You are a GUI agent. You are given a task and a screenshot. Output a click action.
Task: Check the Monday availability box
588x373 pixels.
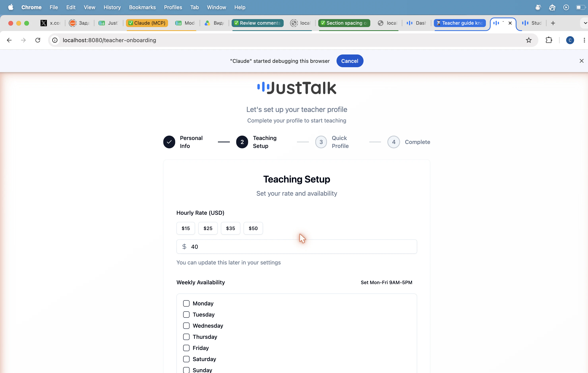coord(186,303)
